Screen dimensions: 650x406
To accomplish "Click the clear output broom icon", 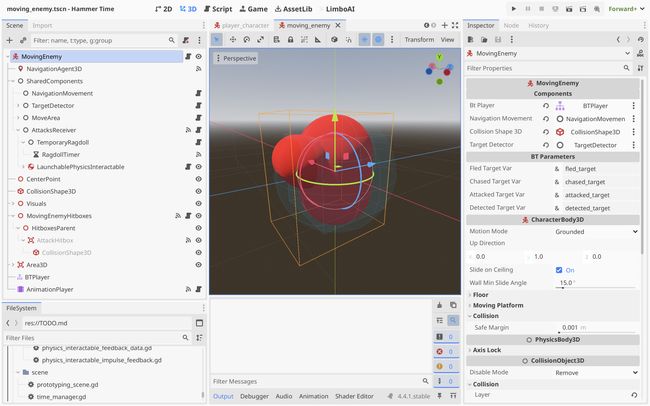I will tap(439, 305).
